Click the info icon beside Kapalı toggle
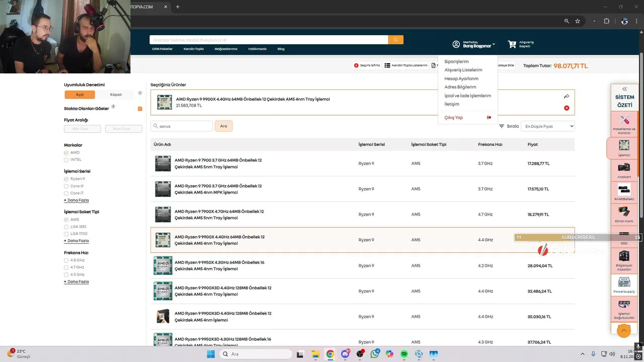This screenshot has width=644, height=362. [x=140, y=93]
